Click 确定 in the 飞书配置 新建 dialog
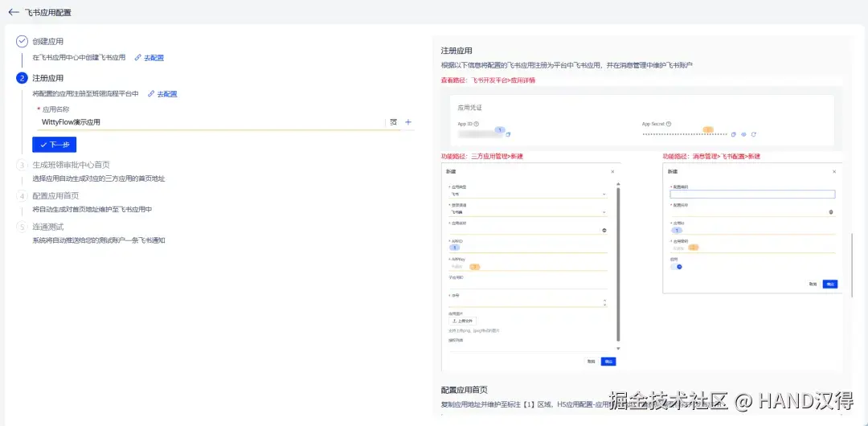Screen dimensions: 868x426 point(829,284)
